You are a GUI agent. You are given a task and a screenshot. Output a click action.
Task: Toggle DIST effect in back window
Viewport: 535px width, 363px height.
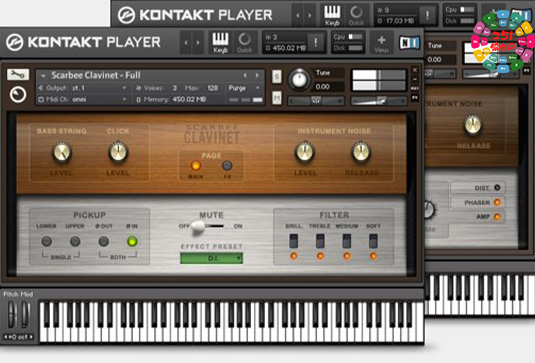[497, 188]
